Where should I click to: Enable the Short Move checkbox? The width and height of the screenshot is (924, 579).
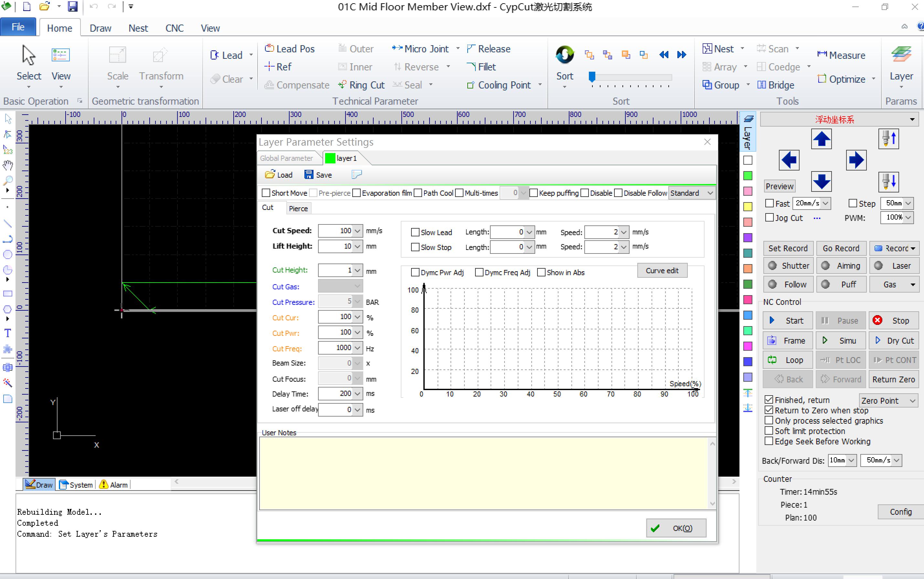(x=266, y=193)
